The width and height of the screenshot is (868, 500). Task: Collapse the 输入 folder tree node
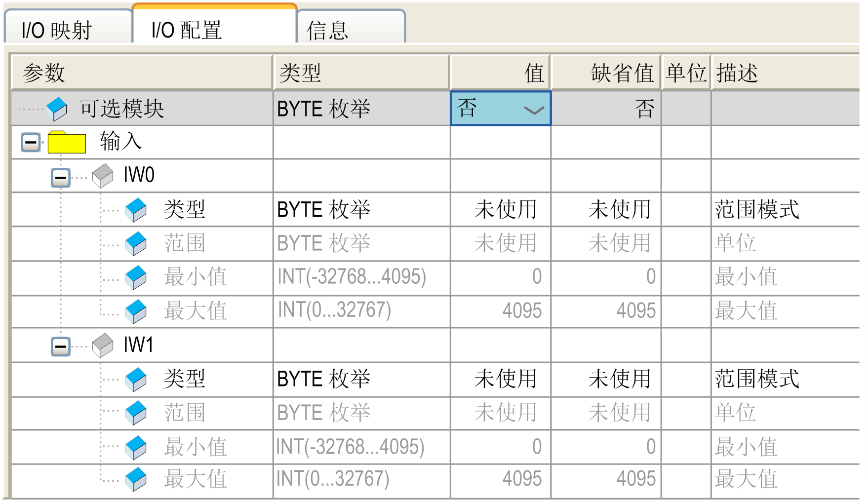point(31,143)
